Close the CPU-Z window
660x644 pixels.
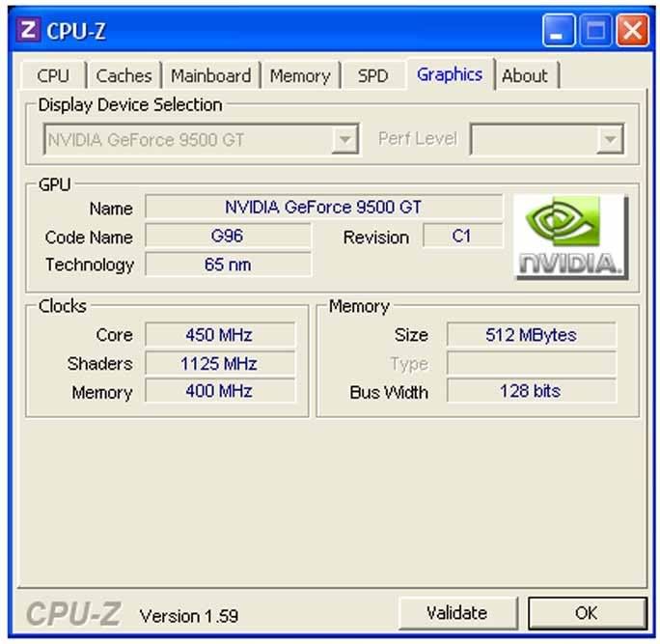[632, 30]
